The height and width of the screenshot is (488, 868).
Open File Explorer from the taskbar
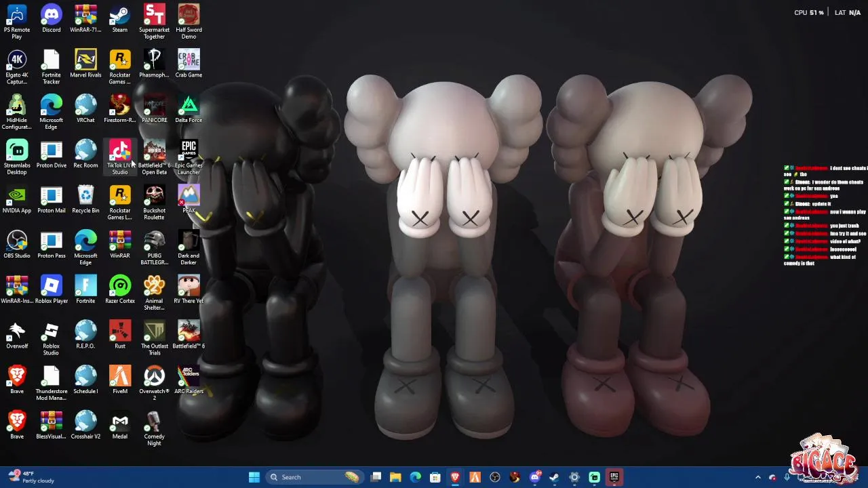point(395,477)
